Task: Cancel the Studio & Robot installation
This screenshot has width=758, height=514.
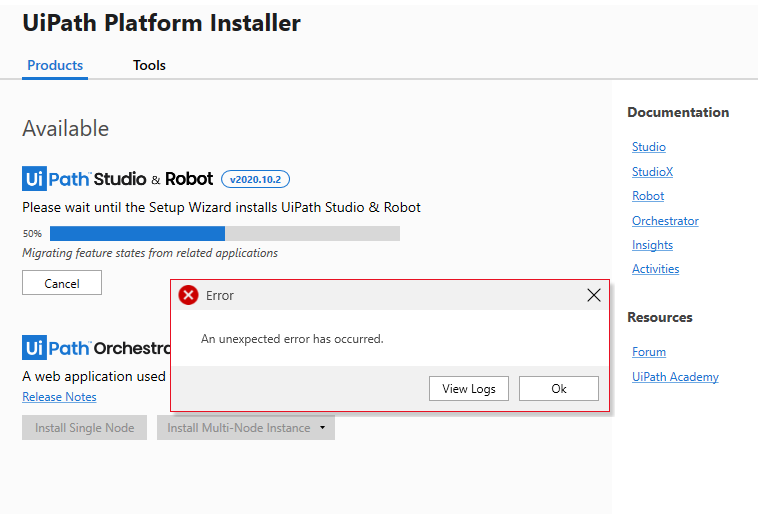Action: click(62, 283)
